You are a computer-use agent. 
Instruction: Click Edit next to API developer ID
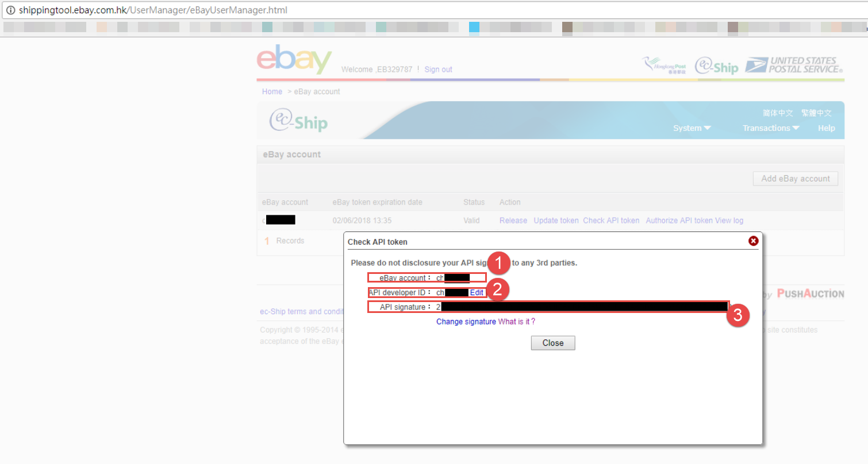tap(477, 292)
